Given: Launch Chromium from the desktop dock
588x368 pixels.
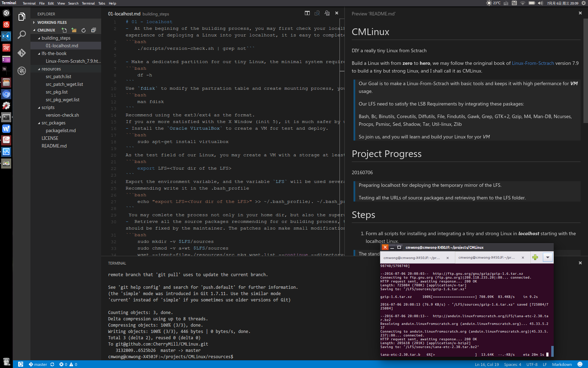Looking at the screenshot, I should click(6, 94).
